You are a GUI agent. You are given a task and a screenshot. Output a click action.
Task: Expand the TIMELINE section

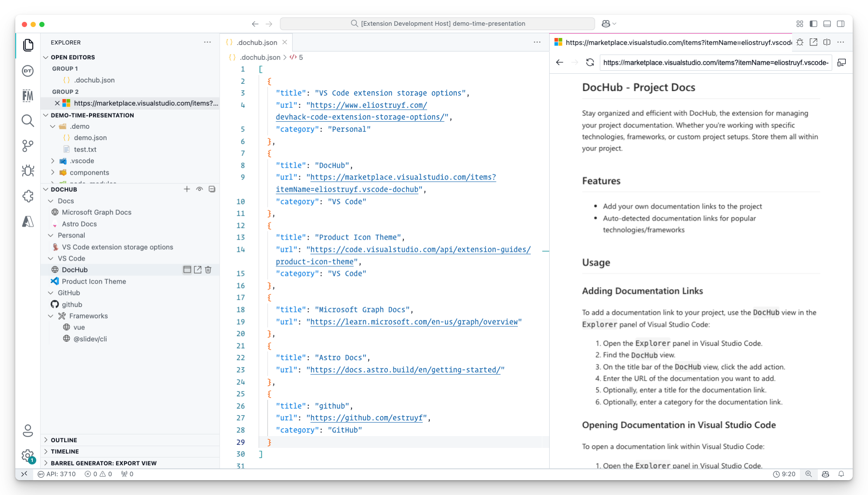click(x=65, y=451)
